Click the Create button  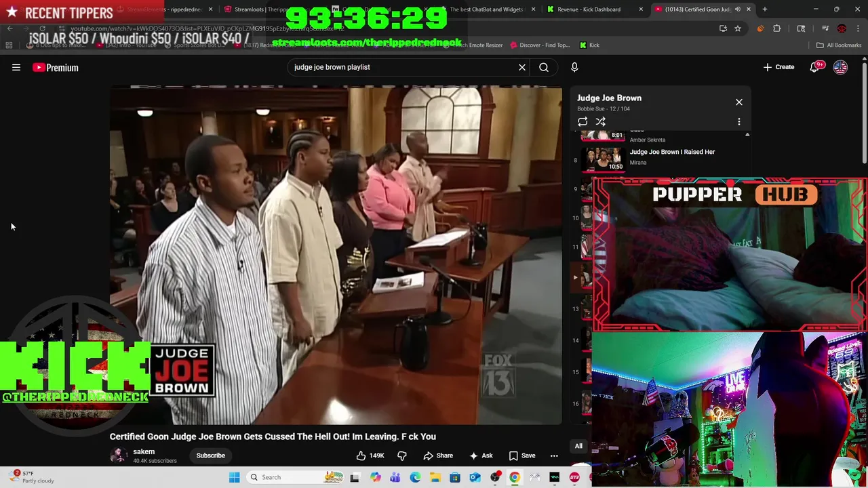[778, 67]
